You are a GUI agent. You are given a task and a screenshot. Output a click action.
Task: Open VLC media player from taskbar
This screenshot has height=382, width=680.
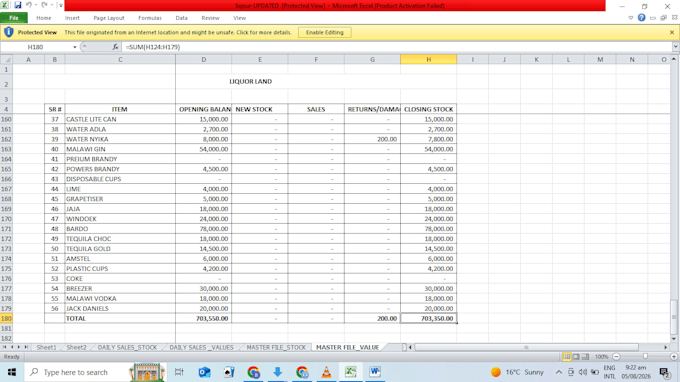[326, 372]
